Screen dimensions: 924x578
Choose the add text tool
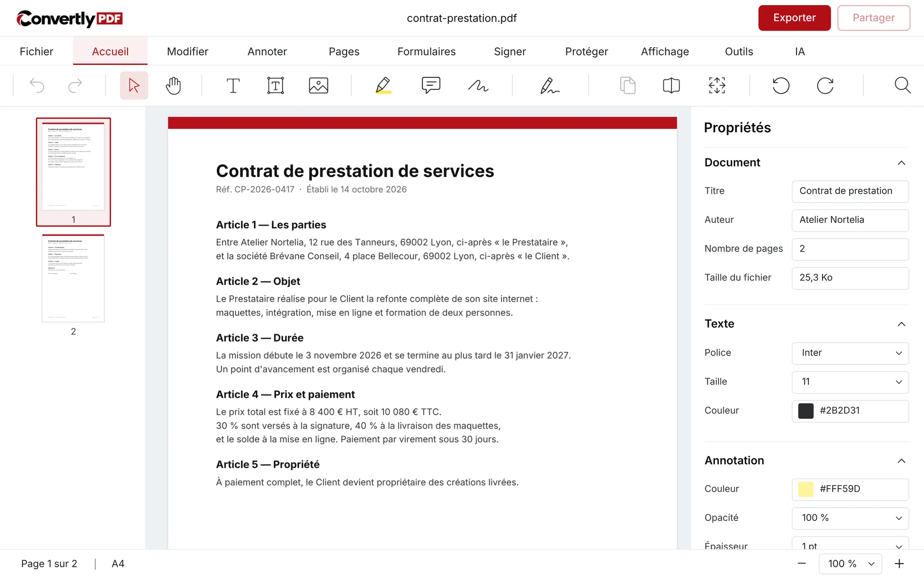click(233, 86)
